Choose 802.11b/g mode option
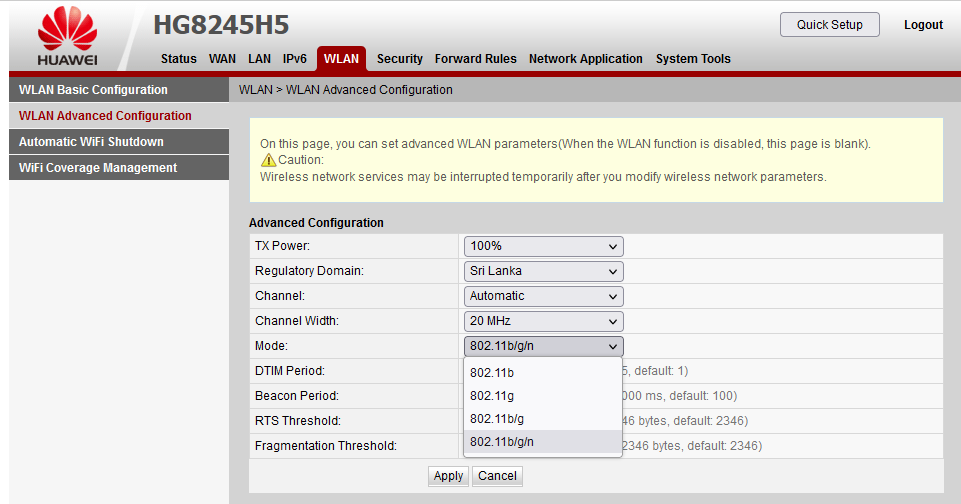This screenshot has width=961, height=504. (543, 419)
